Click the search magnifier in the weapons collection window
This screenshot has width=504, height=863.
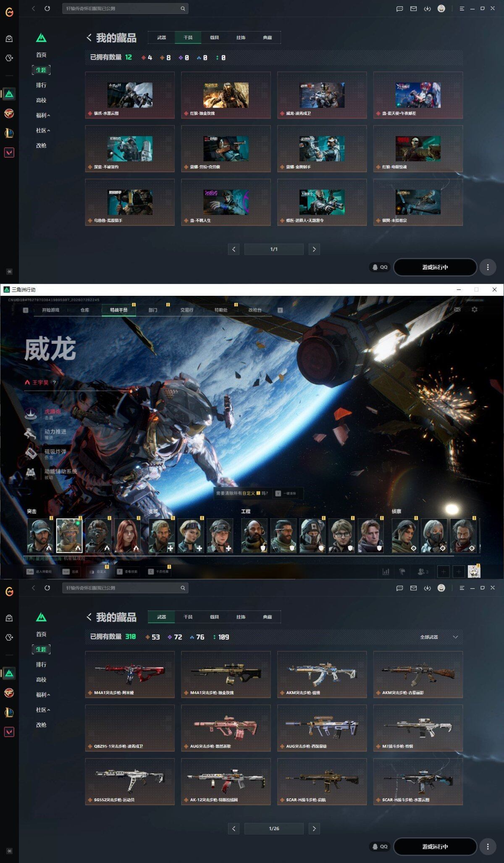pos(183,588)
